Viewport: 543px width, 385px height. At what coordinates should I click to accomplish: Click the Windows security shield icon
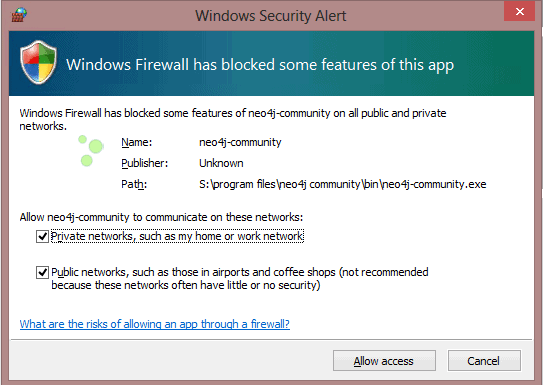[x=38, y=62]
